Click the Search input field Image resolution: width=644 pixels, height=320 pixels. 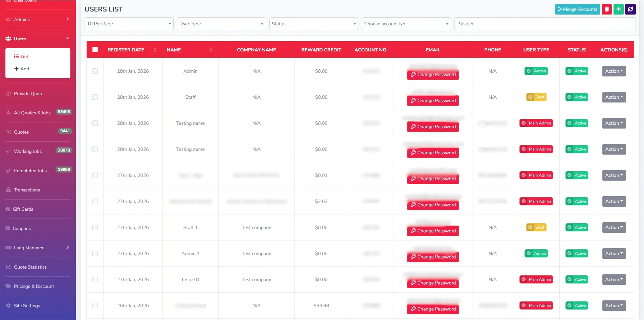[545, 24]
